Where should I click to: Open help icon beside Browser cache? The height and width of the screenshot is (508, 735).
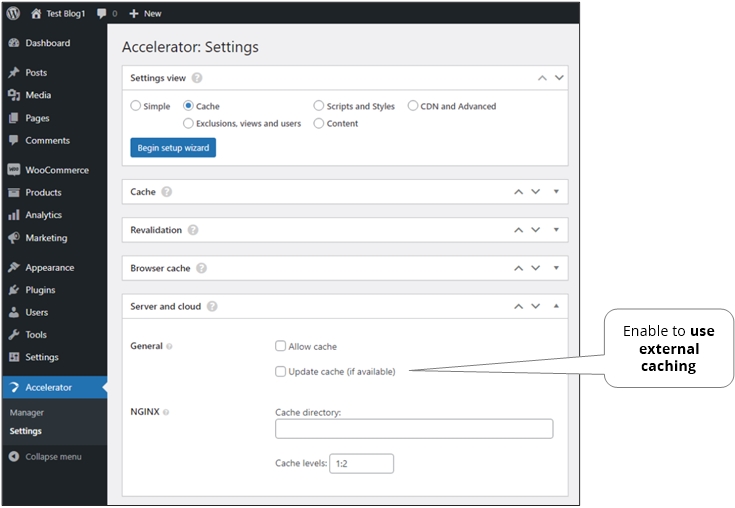point(201,268)
